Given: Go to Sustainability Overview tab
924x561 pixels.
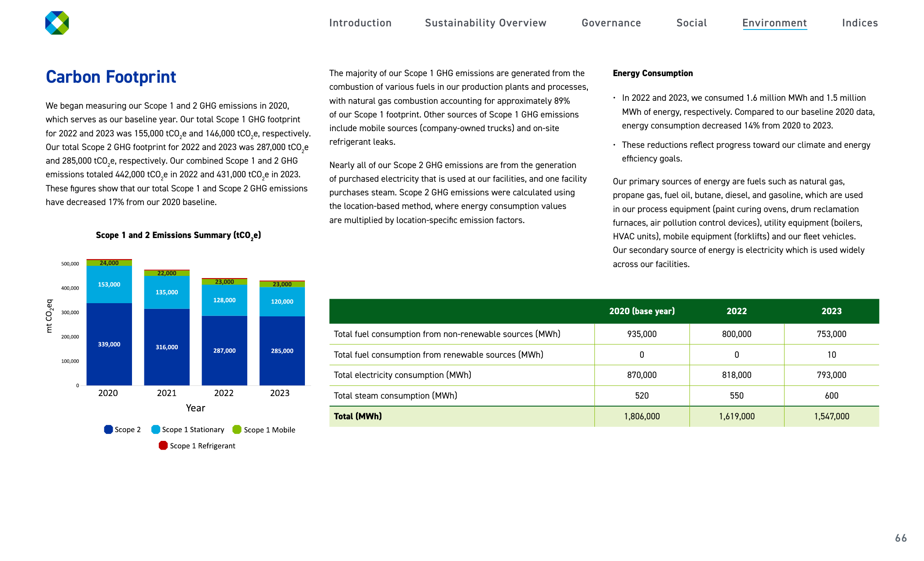Looking at the screenshot, I should (486, 23).
